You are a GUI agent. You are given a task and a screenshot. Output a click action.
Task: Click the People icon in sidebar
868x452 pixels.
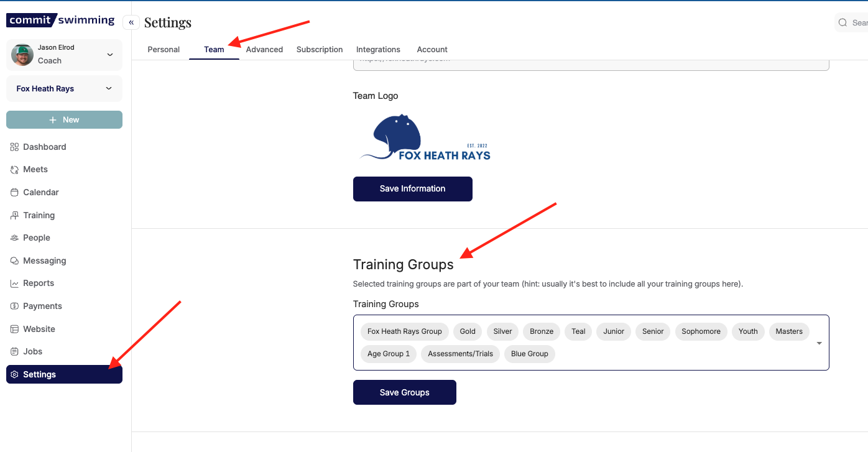coord(15,238)
